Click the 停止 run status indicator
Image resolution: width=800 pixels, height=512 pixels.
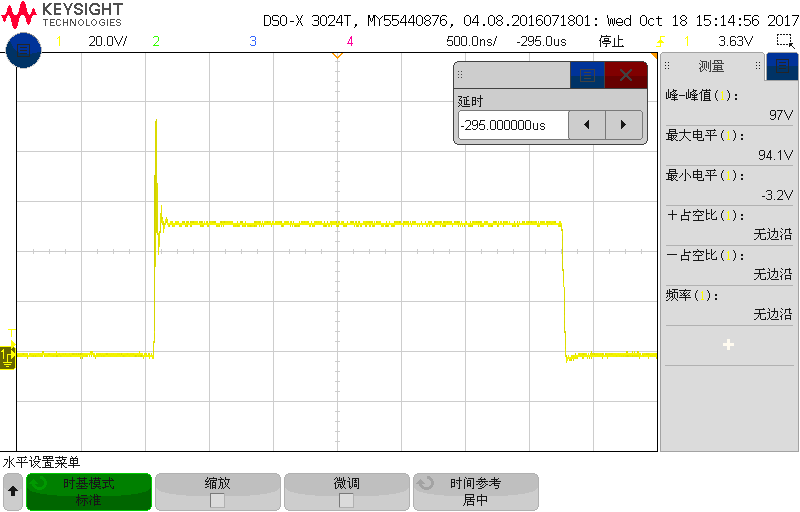point(611,41)
